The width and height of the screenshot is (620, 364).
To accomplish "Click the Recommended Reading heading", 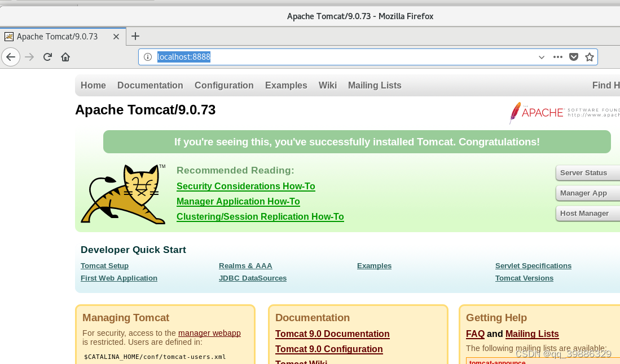I will (235, 171).
